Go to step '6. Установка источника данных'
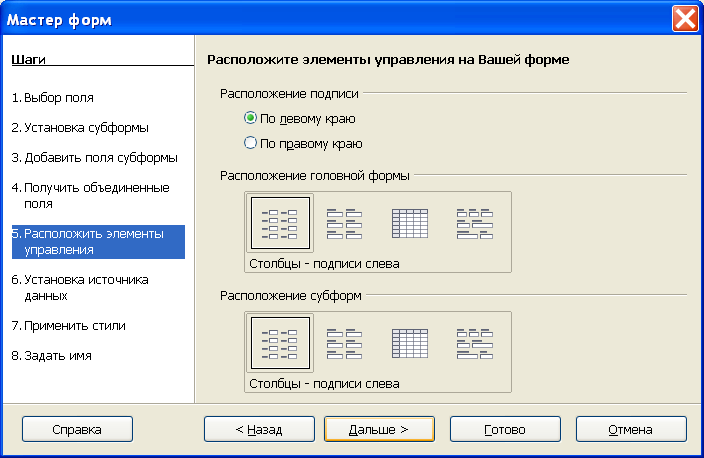 pos(80,287)
